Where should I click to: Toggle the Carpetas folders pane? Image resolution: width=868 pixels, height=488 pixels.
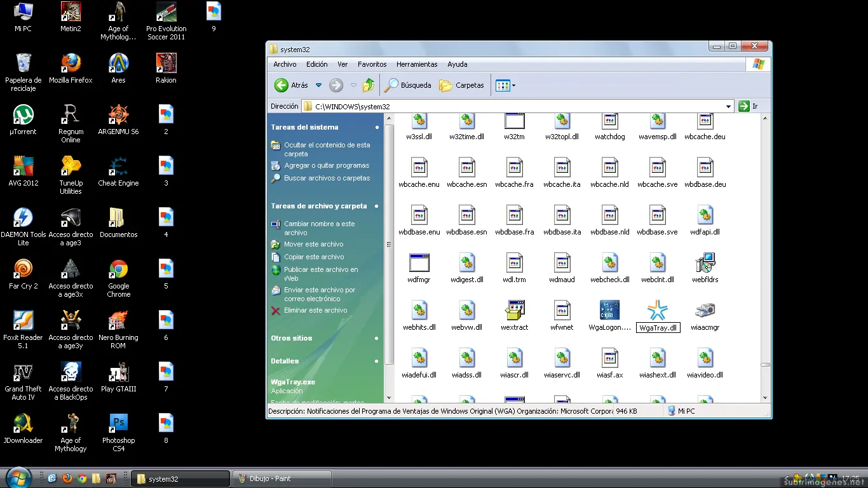[x=462, y=85]
